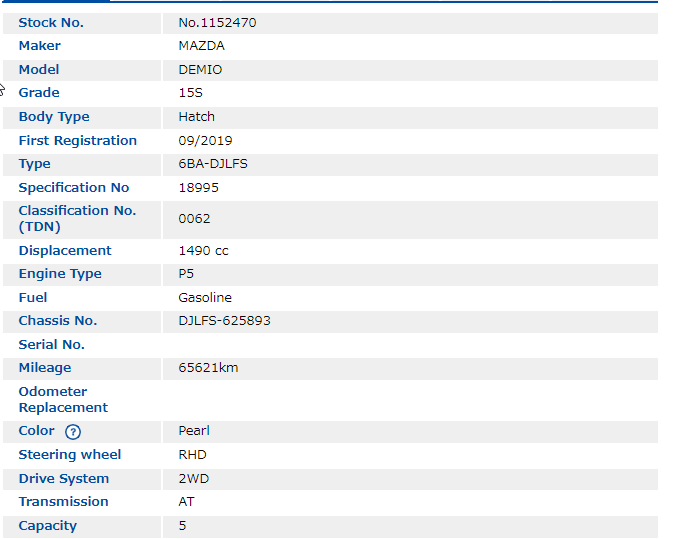Image resolution: width=674 pixels, height=539 pixels.
Task: Click the stock number value No.1152470
Action: click(x=217, y=22)
